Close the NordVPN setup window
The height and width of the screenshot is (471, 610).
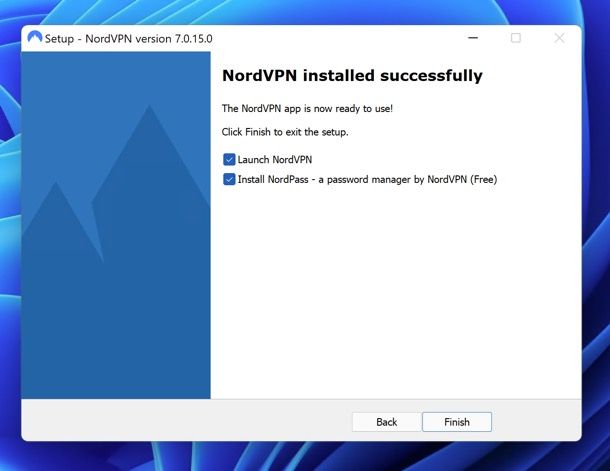559,38
